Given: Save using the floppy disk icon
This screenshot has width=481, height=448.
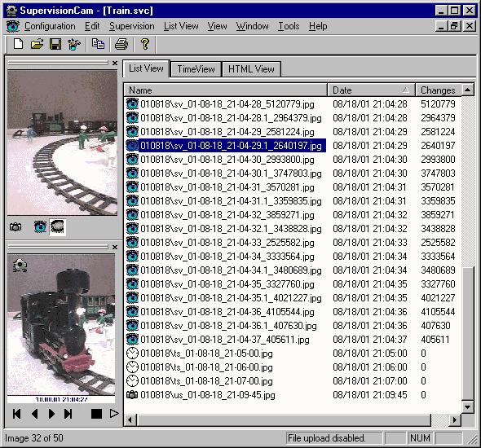Looking at the screenshot, I should pyautogui.click(x=55, y=44).
